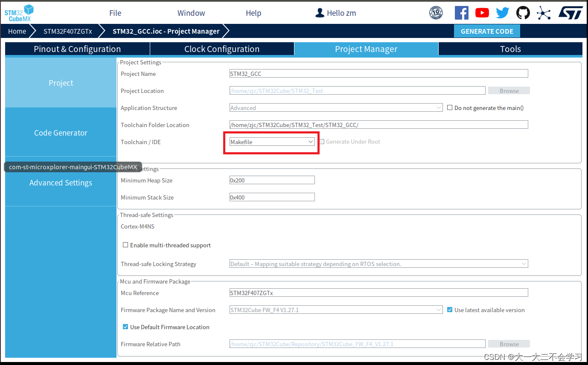Open the Advanced Settings side section

click(61, 182)
